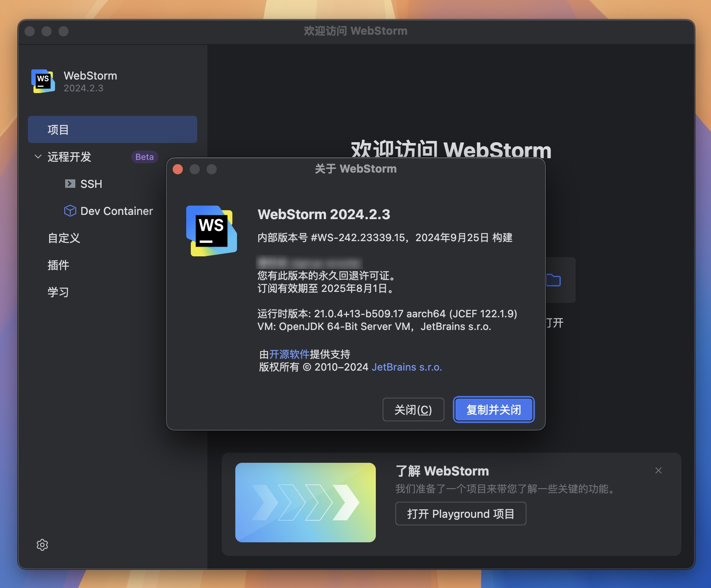
Task: Click the 欢迎访问 WebStorm window title bar text
Action: click(355, 31)
